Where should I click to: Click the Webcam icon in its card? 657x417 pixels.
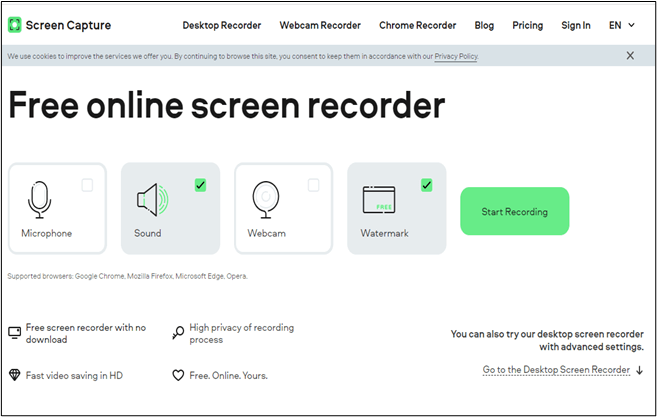click(266, 200)
